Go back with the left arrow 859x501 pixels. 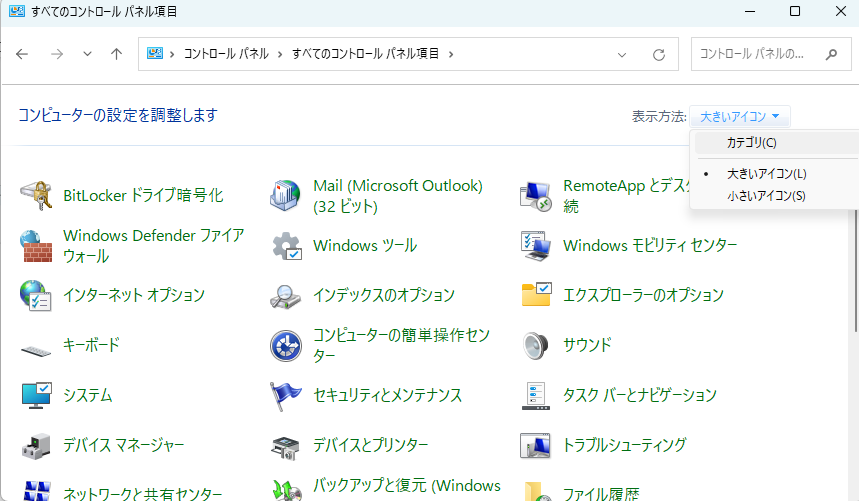(x=22, y=54)
